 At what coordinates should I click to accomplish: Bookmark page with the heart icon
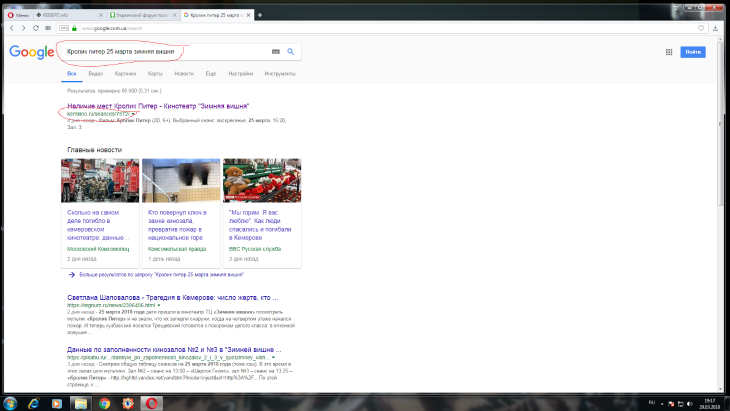click(701, 28)
